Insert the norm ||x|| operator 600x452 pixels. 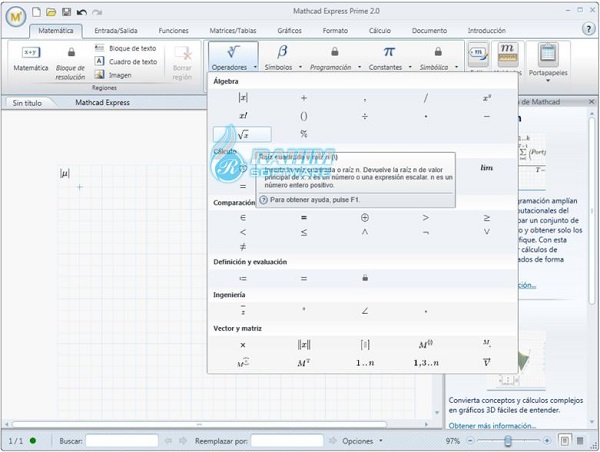pos(304,345)
